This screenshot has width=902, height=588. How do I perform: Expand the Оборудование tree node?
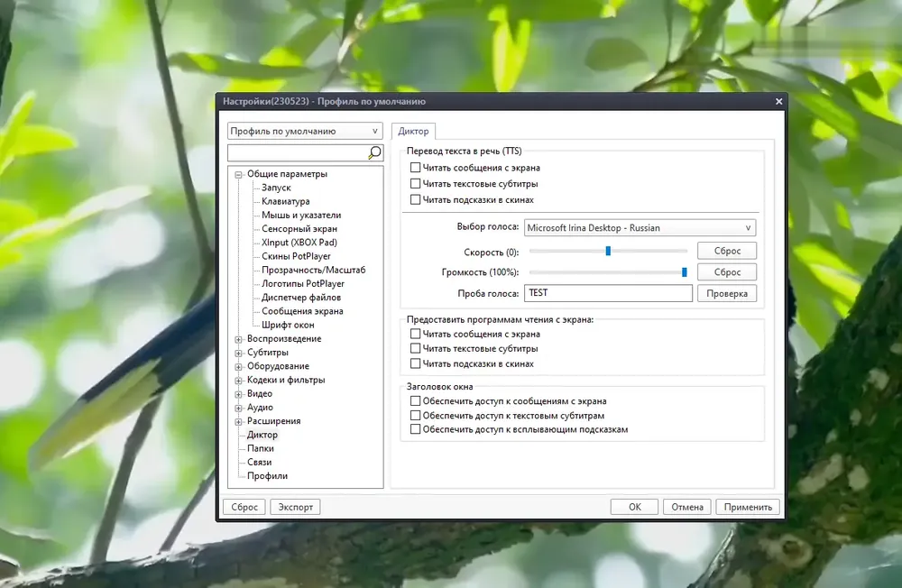point(238,366)
